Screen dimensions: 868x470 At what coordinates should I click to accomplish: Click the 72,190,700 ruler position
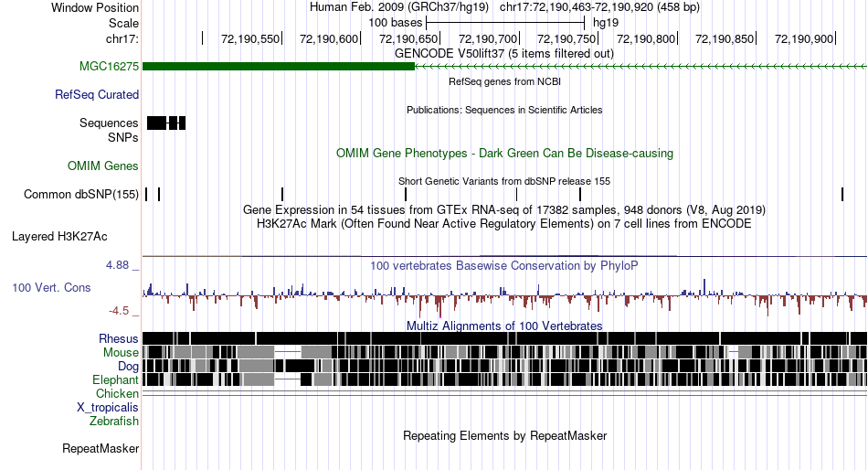tap(488, 38)
